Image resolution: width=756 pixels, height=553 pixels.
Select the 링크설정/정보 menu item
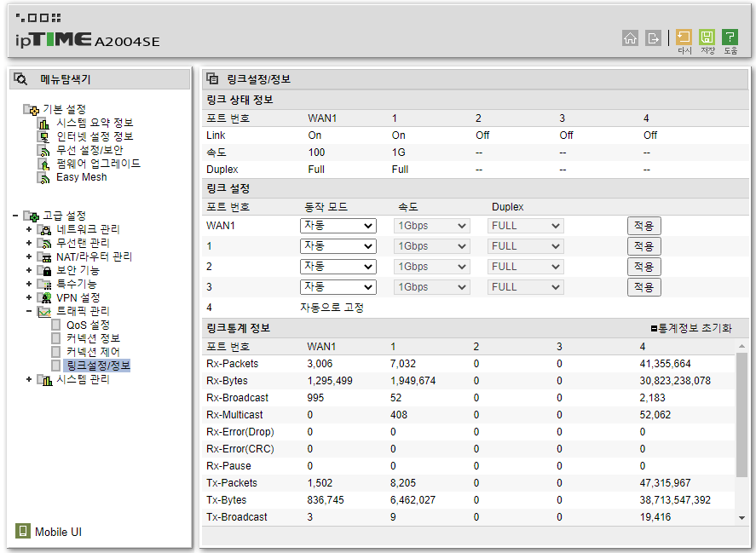[98, 366]
